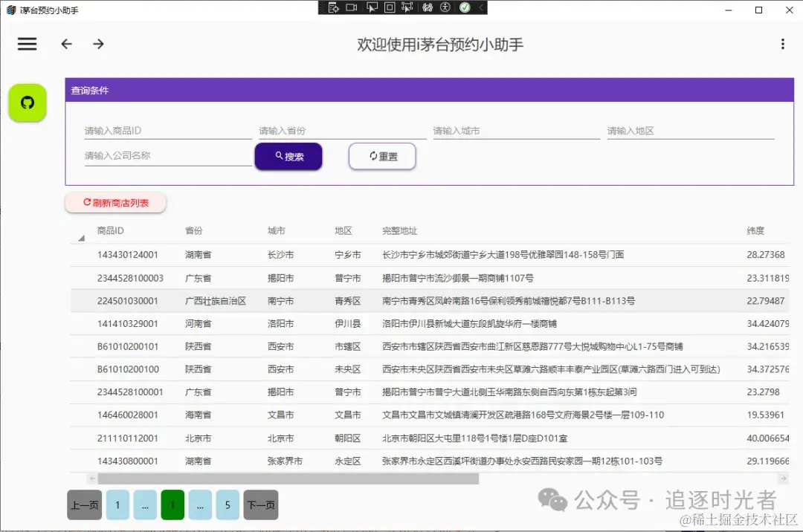Click the region-select cursor icon in floating toolbar
803x532 pixels.
click(405, 7)
